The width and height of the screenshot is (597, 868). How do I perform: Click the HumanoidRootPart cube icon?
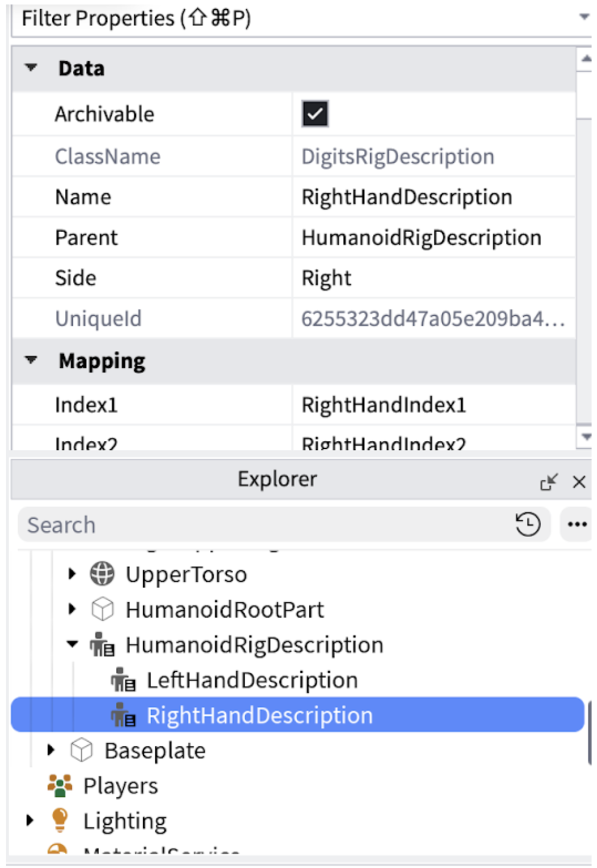click(x=102, y=609)
